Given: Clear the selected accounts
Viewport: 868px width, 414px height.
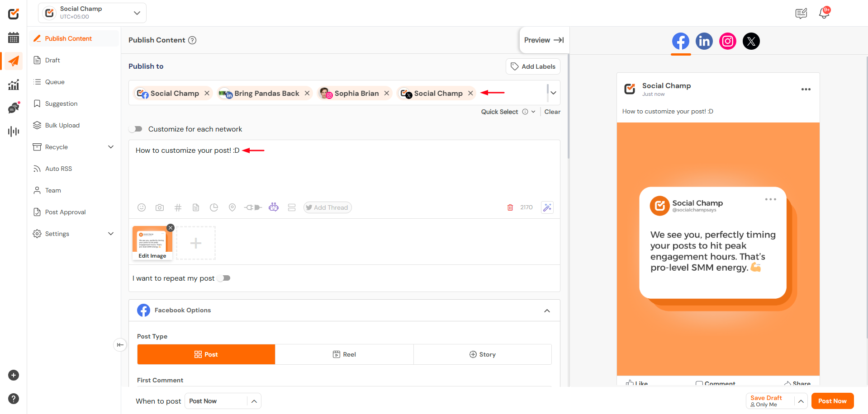Looking at the screenshot, I should (x=552, y=112).
